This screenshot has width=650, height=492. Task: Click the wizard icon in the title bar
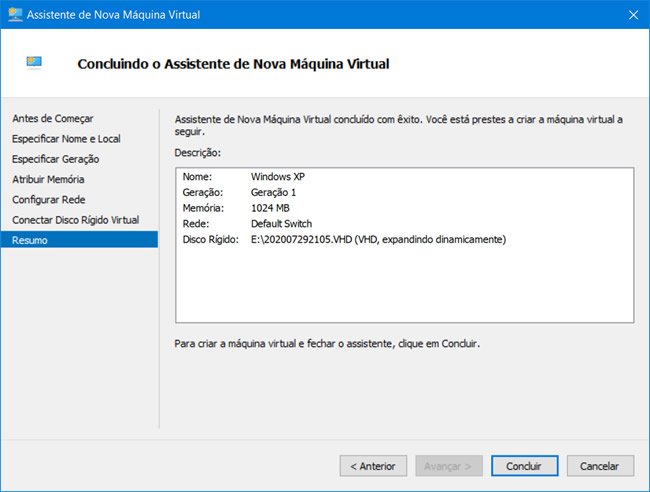(15, 15)
